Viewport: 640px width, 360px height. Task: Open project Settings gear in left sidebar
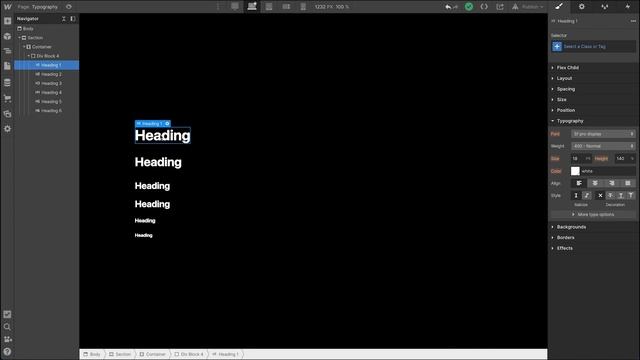point(7,129)
